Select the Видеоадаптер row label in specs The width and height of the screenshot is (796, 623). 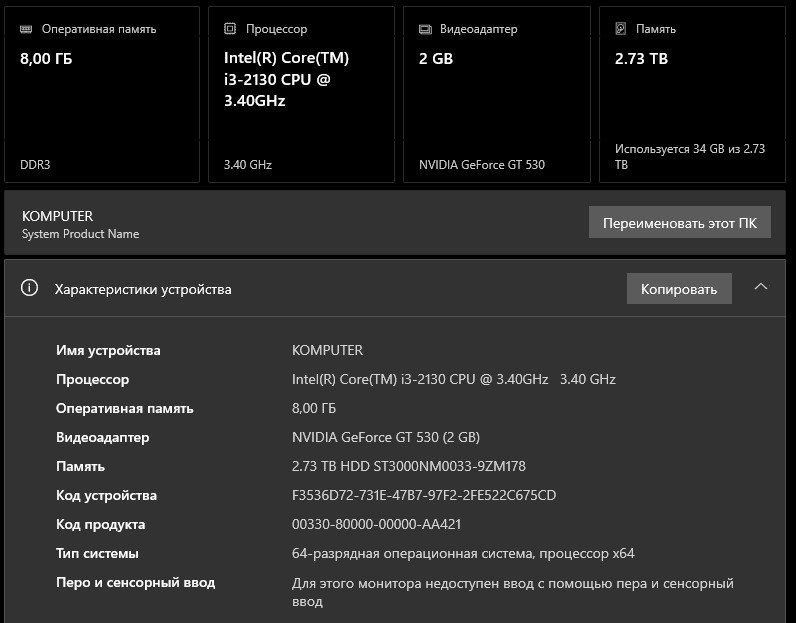tap(103, 438)
